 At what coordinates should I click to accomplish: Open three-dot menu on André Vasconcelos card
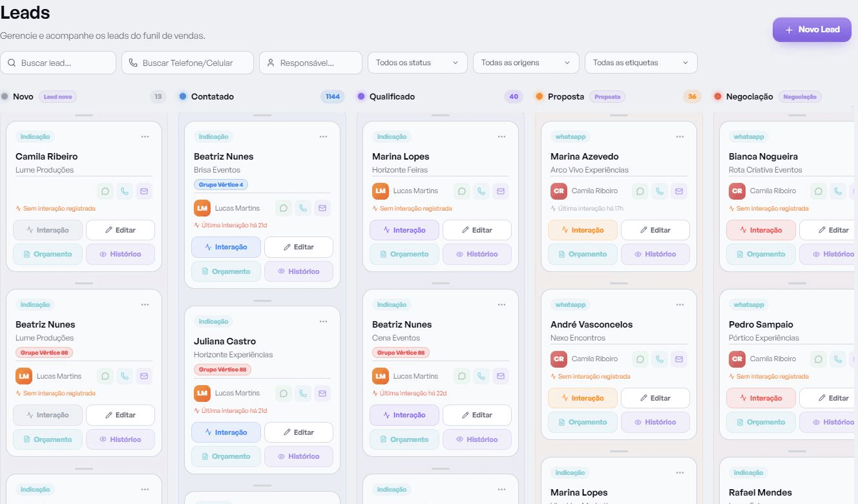click(680, 305)
